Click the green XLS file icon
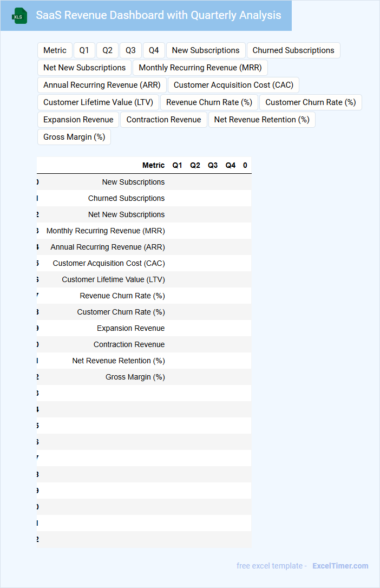This screenshot has height=588, width=380. (19, 16)
